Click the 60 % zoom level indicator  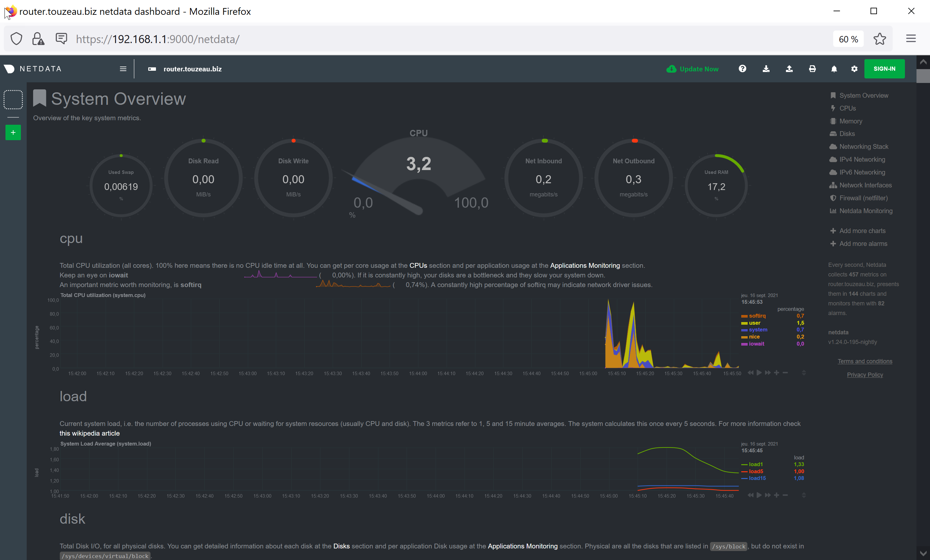click(848, 39)
